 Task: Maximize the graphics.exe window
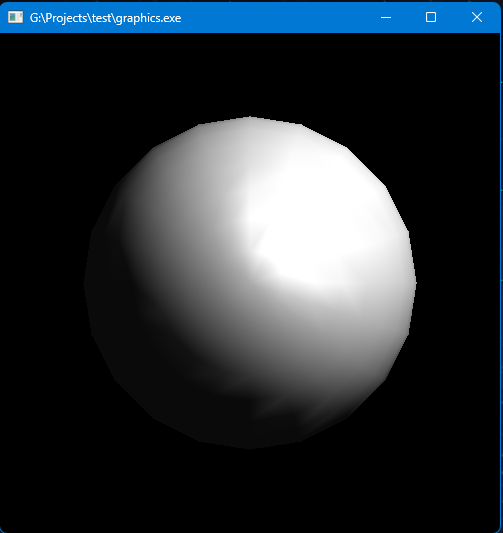point(431,17)
